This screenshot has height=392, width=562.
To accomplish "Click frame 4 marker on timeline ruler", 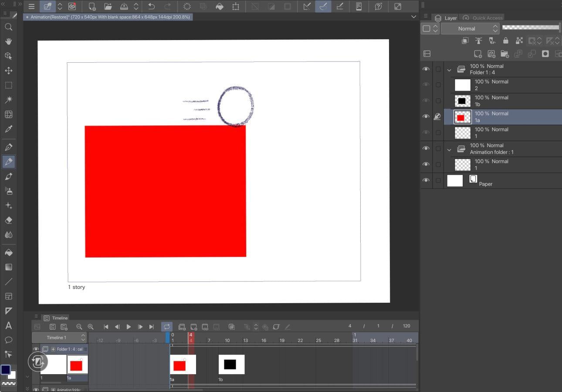I will (x=191, y=338).
